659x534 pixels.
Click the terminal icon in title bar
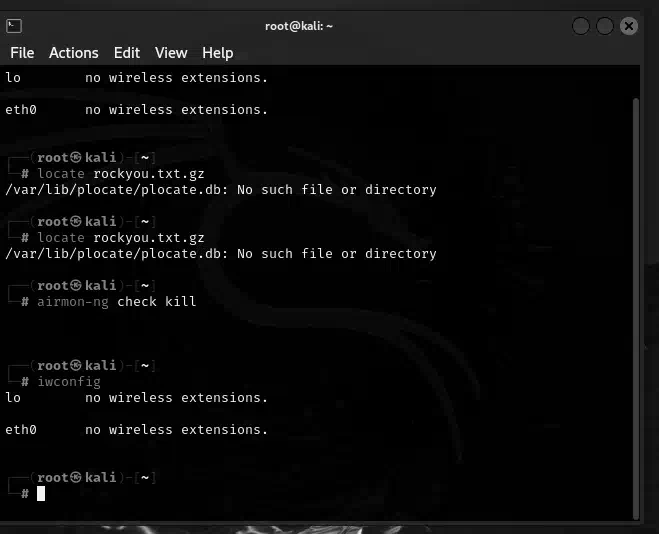pyautogui.click(x=14, y=26)
